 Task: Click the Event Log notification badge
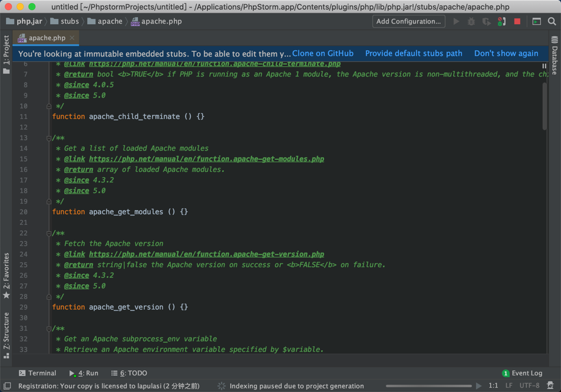pos(506,373)
